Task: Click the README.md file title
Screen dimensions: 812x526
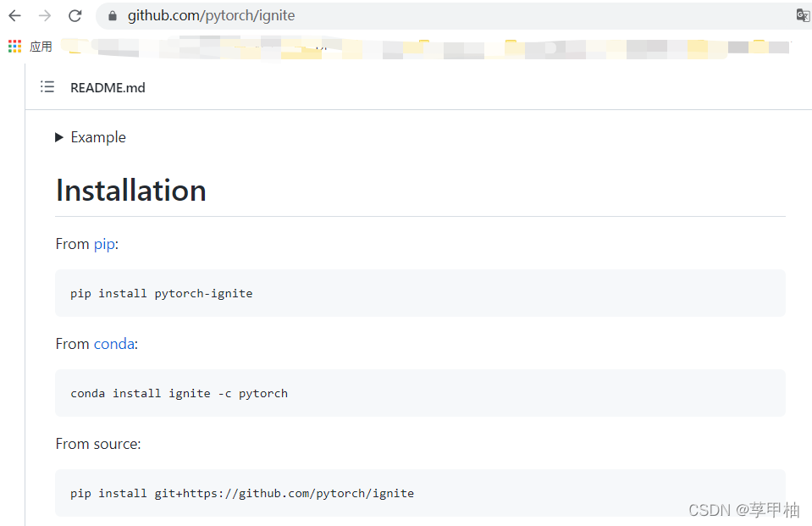Action: point(108,87)
